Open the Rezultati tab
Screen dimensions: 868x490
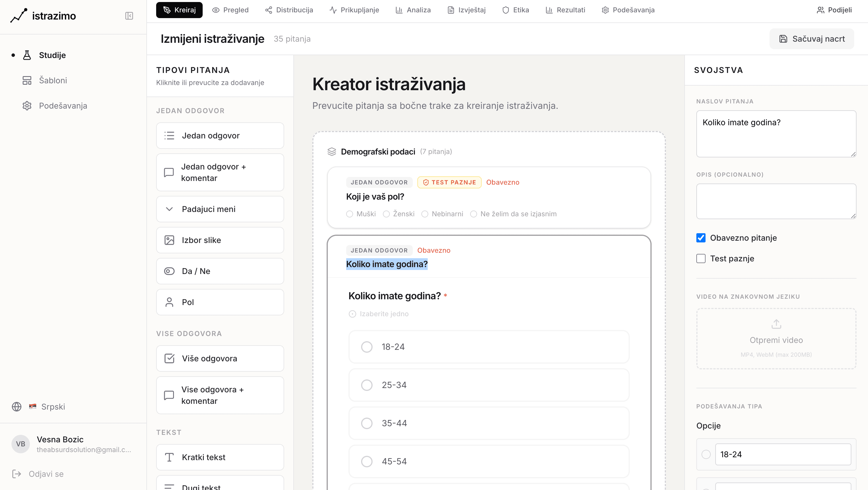[565, 10]
